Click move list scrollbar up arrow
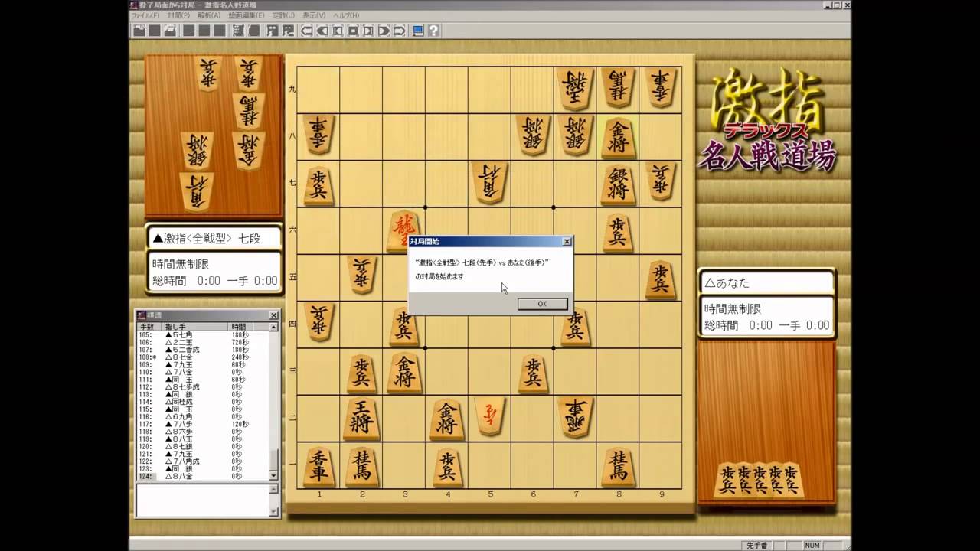 (x=273, y=327)
